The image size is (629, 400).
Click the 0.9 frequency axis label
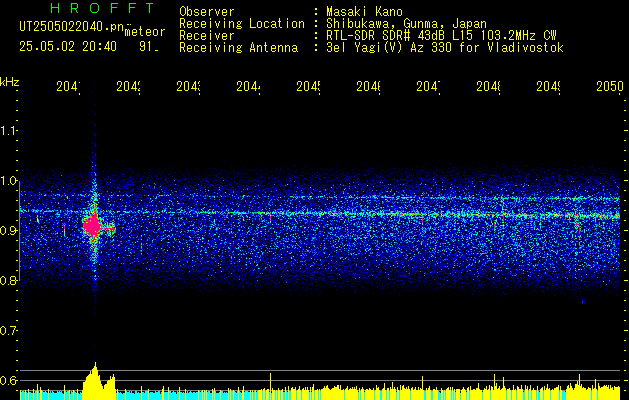[x=9, y=231]
